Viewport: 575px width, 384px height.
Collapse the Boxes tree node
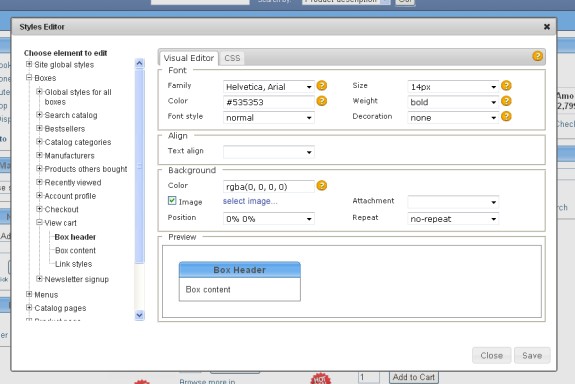point(29,77)
